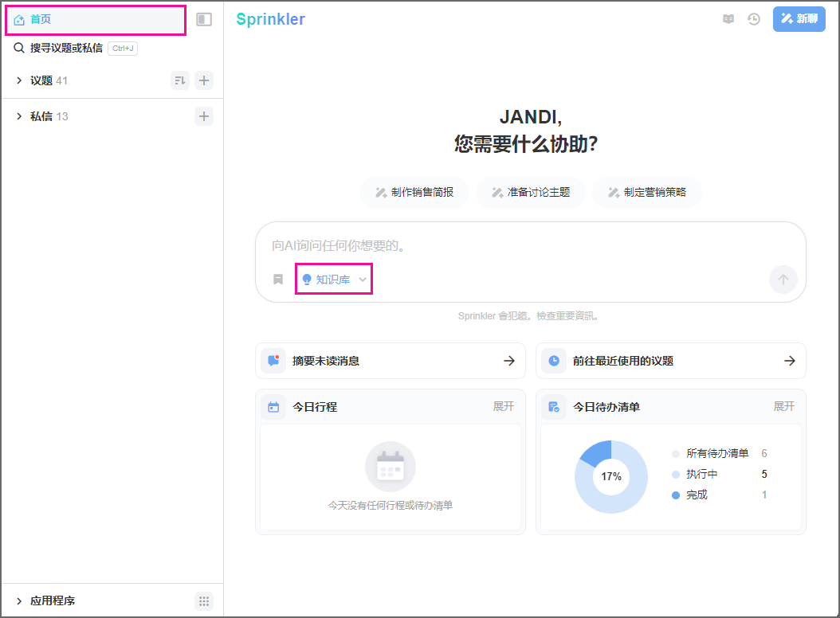
Task: Add a new 议题 with plus icon
Action: tap(204, 80)
